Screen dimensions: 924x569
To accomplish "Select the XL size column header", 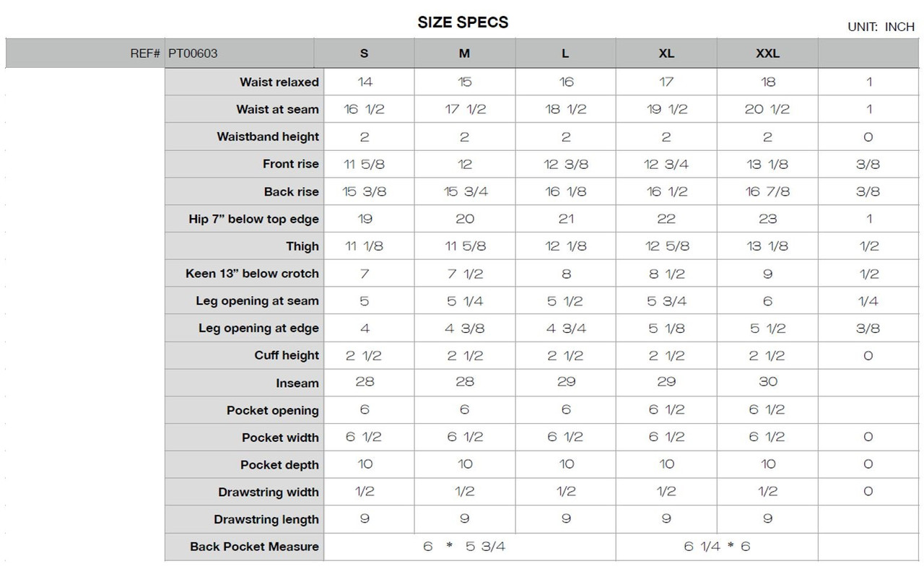I will (666, 53).
